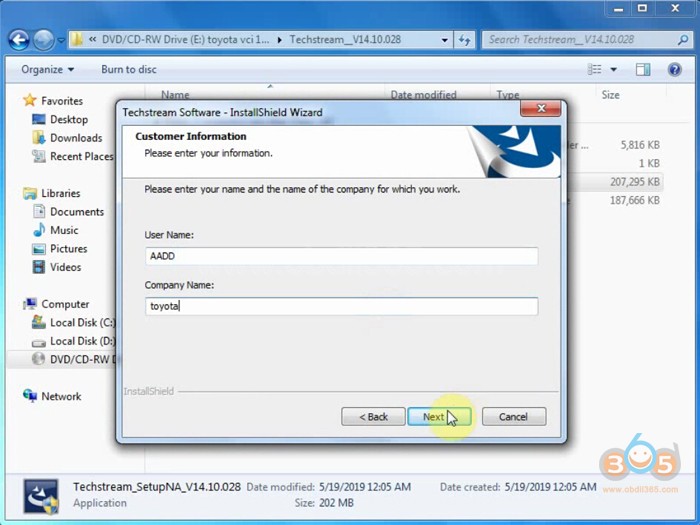Image resolution: width=700 pixels, height=525 pixels.
Task: Click the Music note icon
Action: click(x=39, y=230)
